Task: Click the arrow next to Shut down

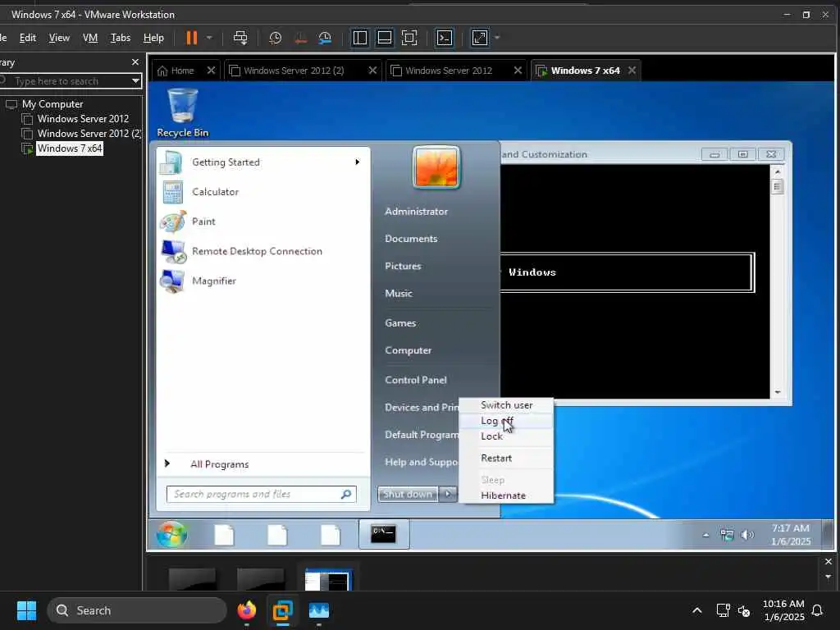Action: (448, 494)
